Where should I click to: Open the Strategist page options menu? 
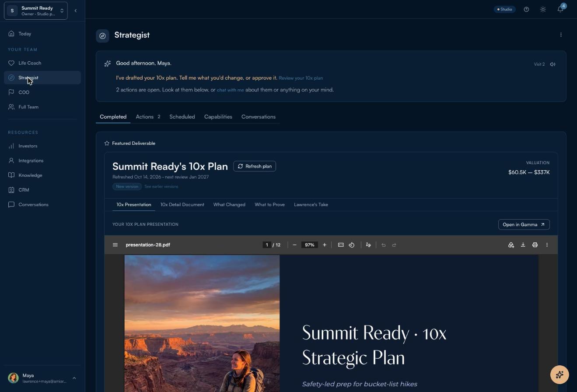coord(561,35)
